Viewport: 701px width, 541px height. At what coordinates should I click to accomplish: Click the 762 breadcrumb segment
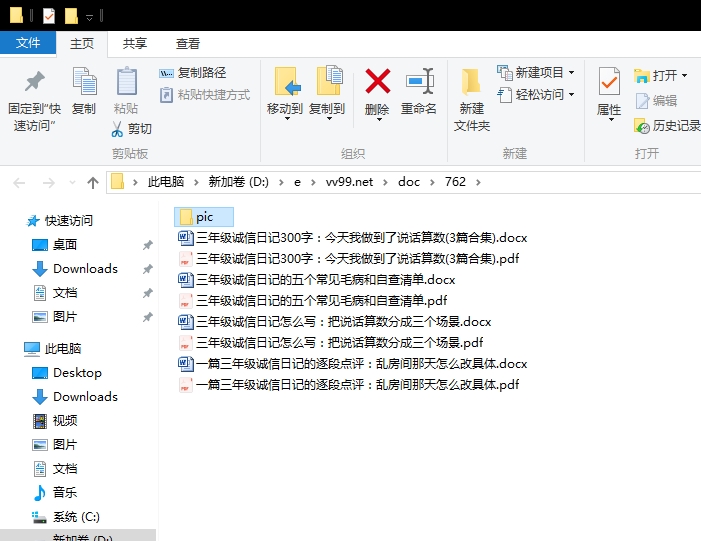455,182
